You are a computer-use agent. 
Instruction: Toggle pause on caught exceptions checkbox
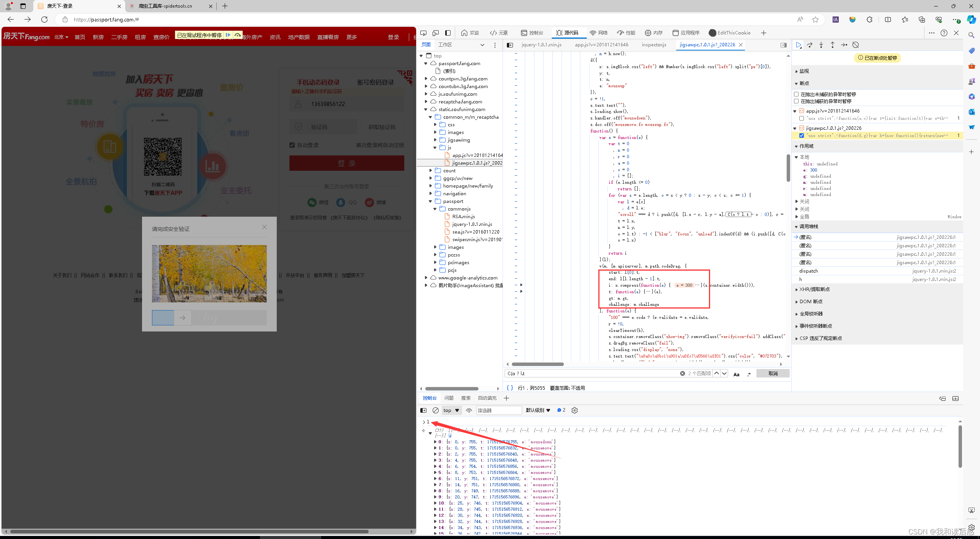[x=796, y=101]
